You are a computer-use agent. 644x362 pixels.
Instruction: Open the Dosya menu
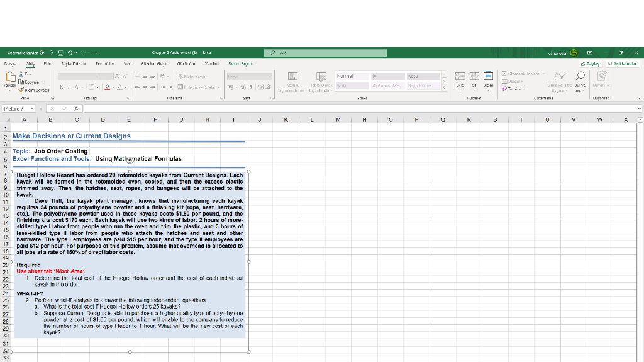[10, 63]
